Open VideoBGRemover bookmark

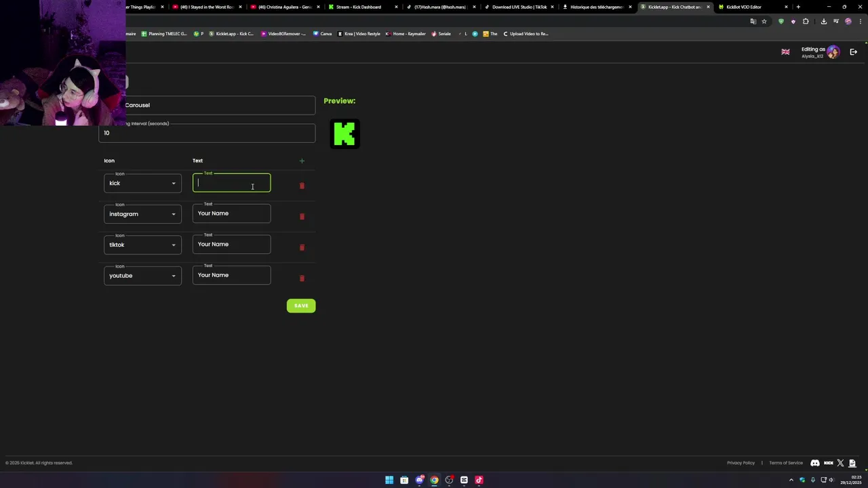[x=283, y=34]
